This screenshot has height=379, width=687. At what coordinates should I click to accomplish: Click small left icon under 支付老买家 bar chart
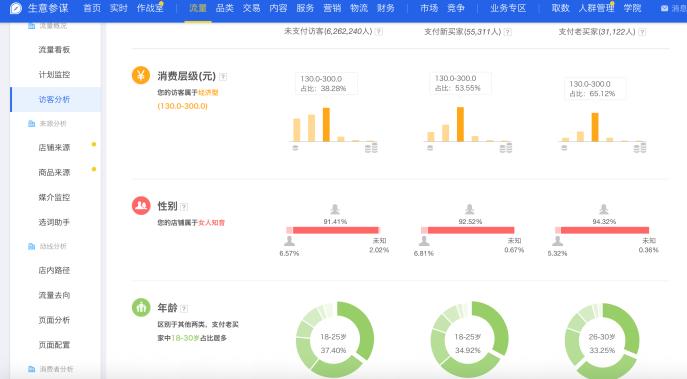pos(564,148)
